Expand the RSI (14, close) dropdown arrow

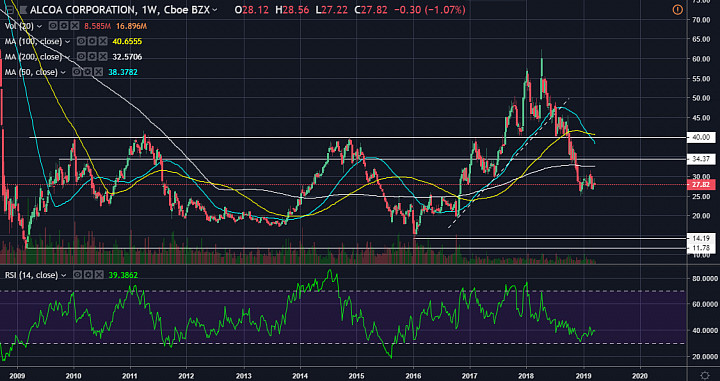coord(64,275)
